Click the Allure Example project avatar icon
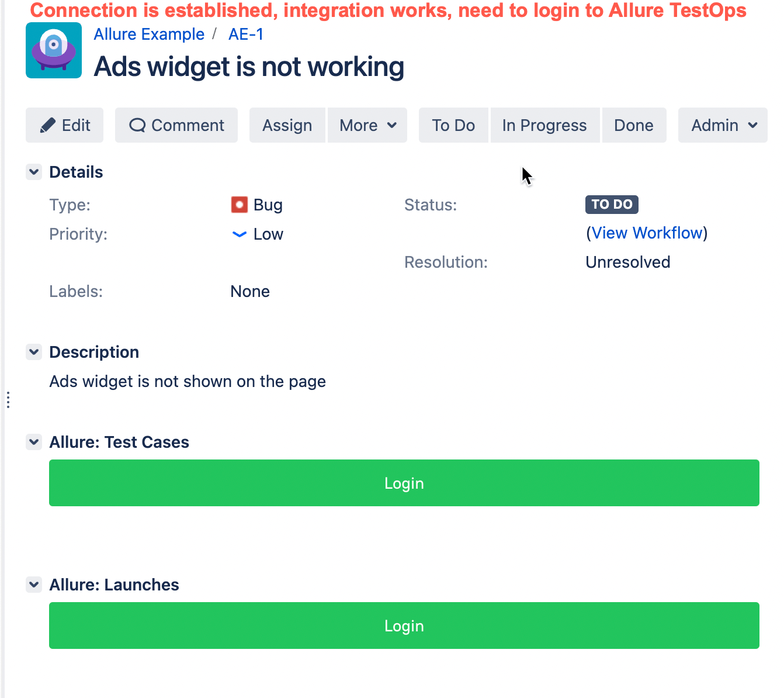The image size is (784, 698). pos(54,50)
